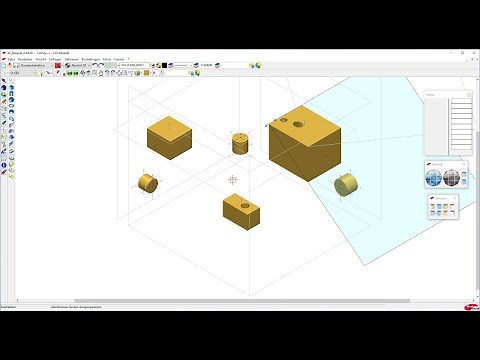Open the Extras menu
This screenshot has height=360, width=480.
coord(107,59)
